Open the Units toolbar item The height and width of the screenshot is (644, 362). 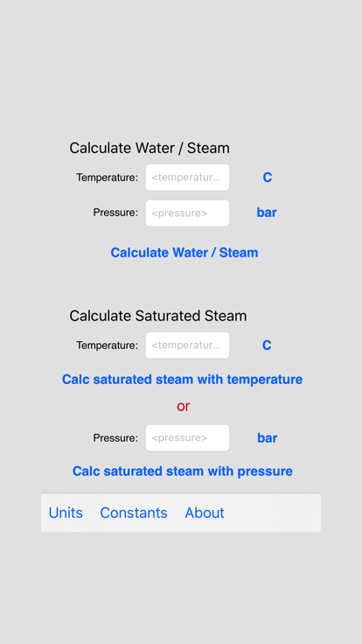coord(66,513)
